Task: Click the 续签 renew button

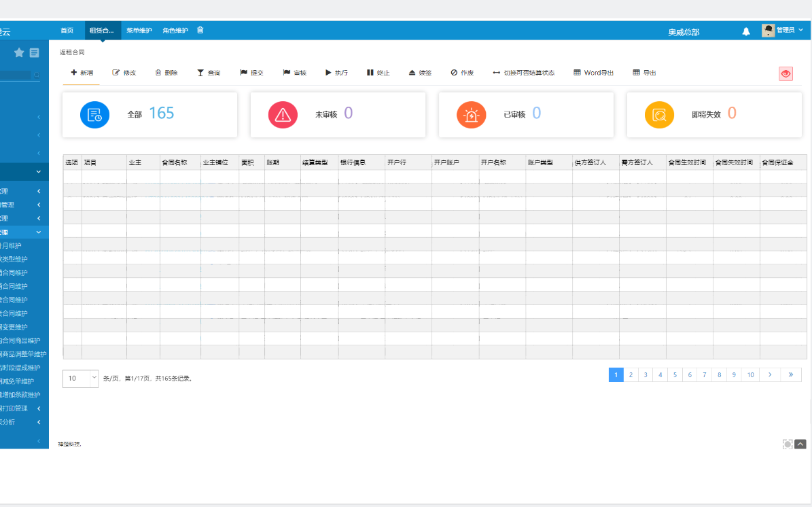Action: coord(420,73)
